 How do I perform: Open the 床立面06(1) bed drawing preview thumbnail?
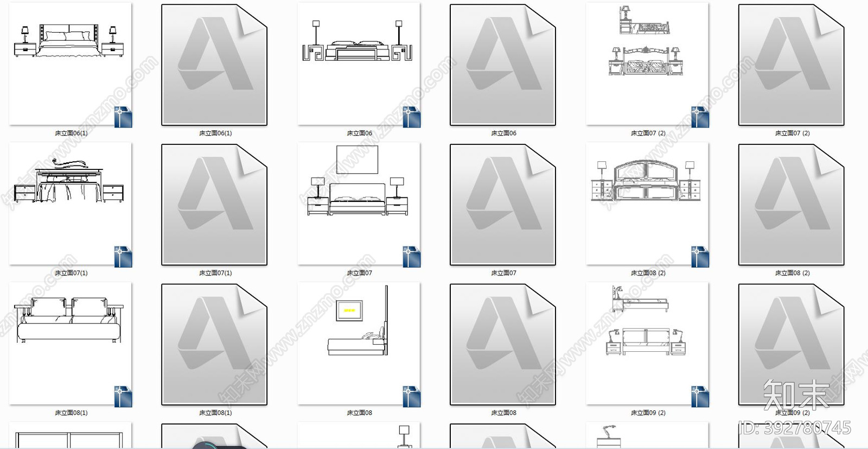click(71, 64)
